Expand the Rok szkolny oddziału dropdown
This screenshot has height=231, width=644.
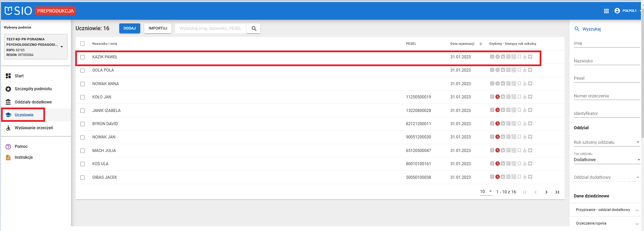(606, 142)
